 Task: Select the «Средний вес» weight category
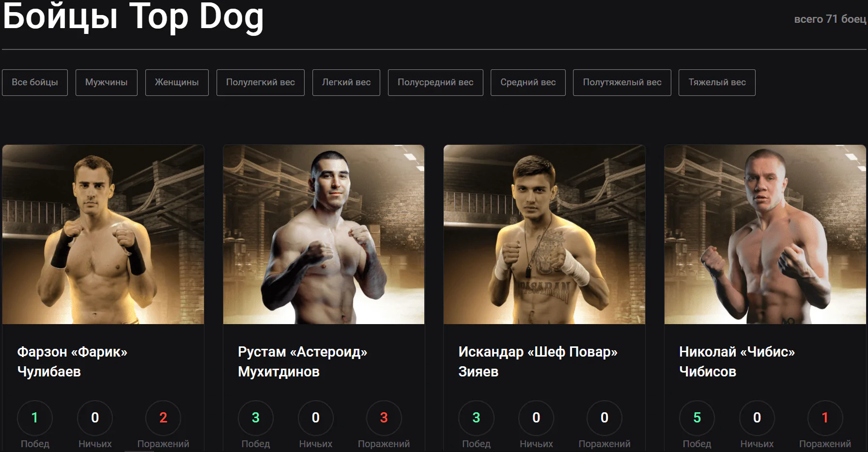[x=527, y=82]
